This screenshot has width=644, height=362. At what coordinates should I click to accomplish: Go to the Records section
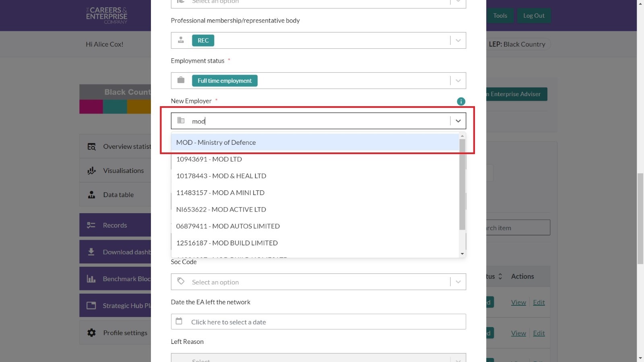coord(116,225)
